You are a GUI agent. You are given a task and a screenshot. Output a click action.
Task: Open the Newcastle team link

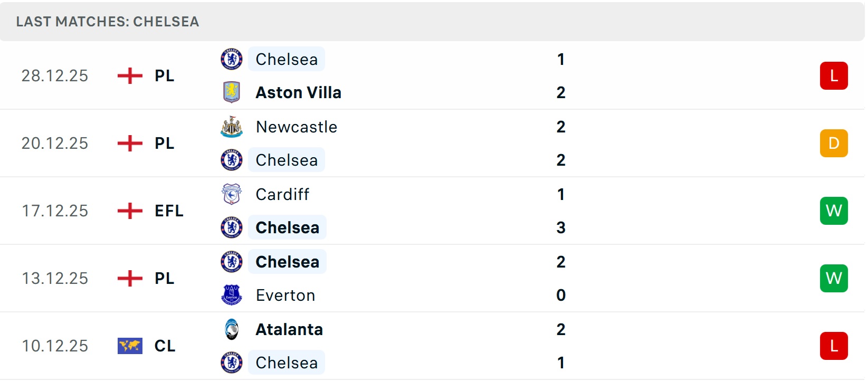pos(296,127)
